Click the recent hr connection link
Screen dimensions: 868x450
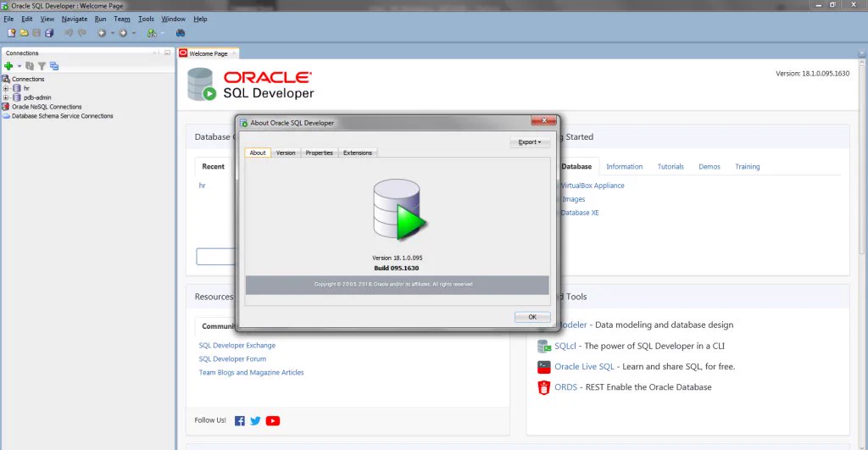pos(202,186)
